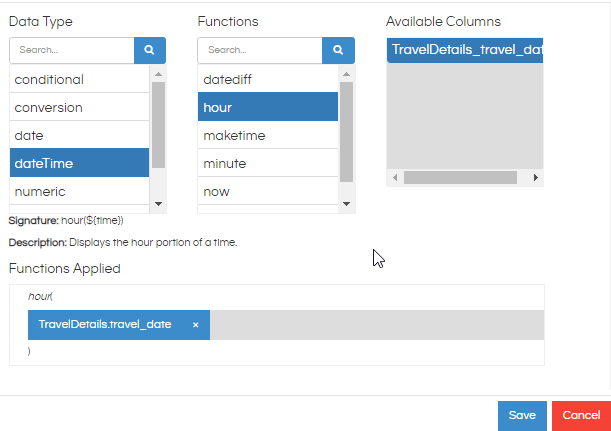Screen dimensions: 611x431
Task: Click the Functions list down arrow
Action: point(346,204)
